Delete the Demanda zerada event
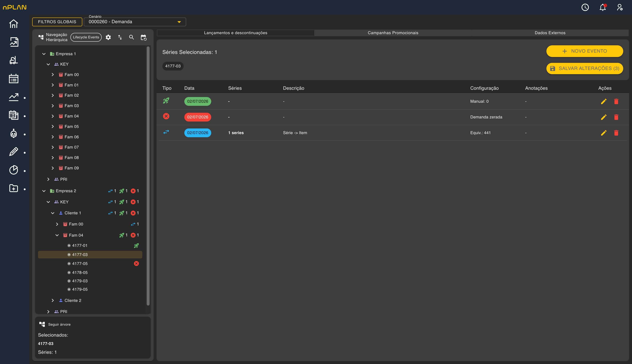Screen dimensions: 632x364 (616, 117)
